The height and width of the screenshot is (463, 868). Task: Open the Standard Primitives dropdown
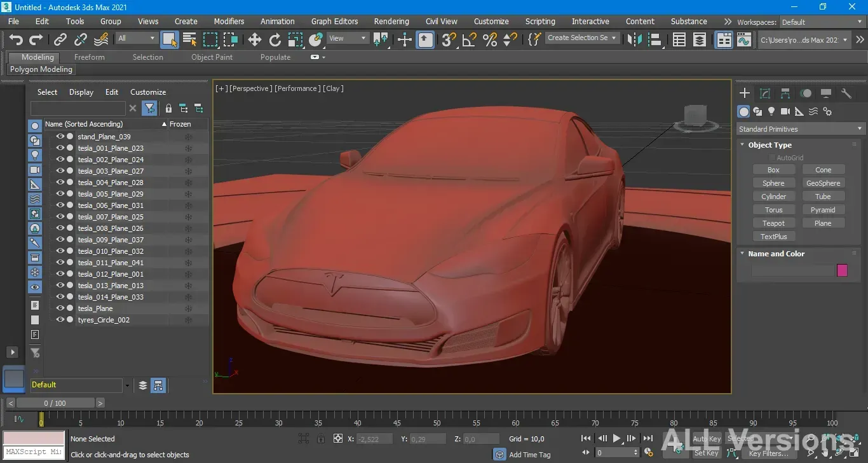pos(800,129)
